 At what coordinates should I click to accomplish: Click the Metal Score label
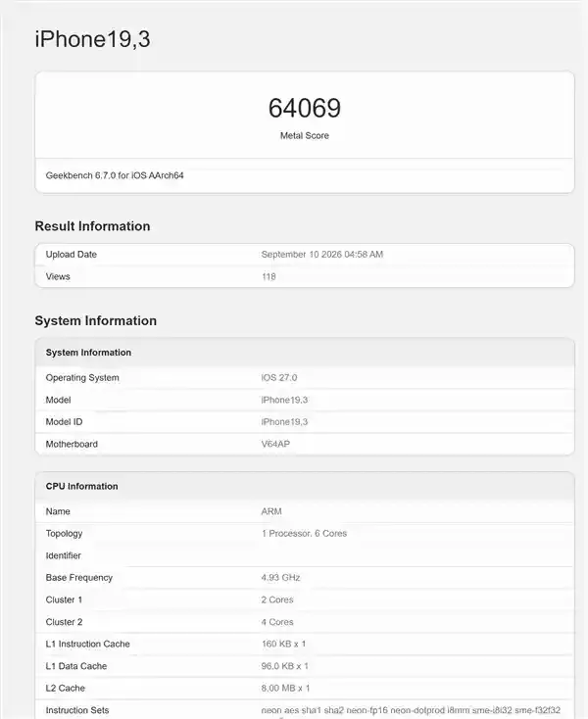[305, 136]
